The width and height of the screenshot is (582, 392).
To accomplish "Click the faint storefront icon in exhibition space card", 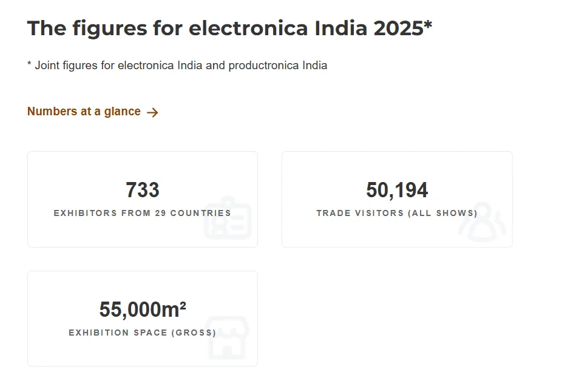I will (228, 338).
